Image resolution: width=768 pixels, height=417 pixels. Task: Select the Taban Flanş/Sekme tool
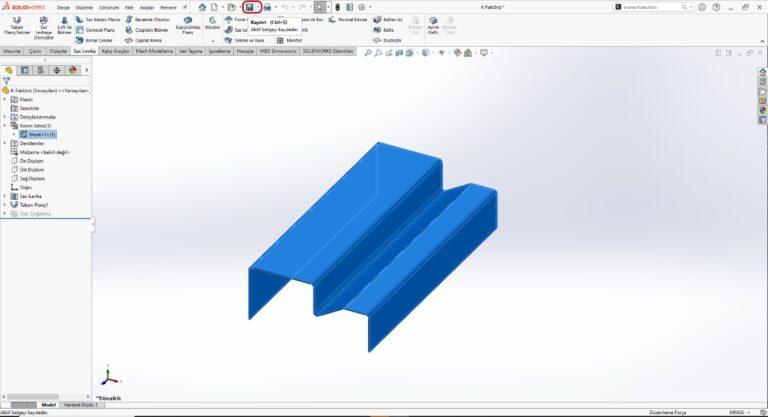[16, 27]
